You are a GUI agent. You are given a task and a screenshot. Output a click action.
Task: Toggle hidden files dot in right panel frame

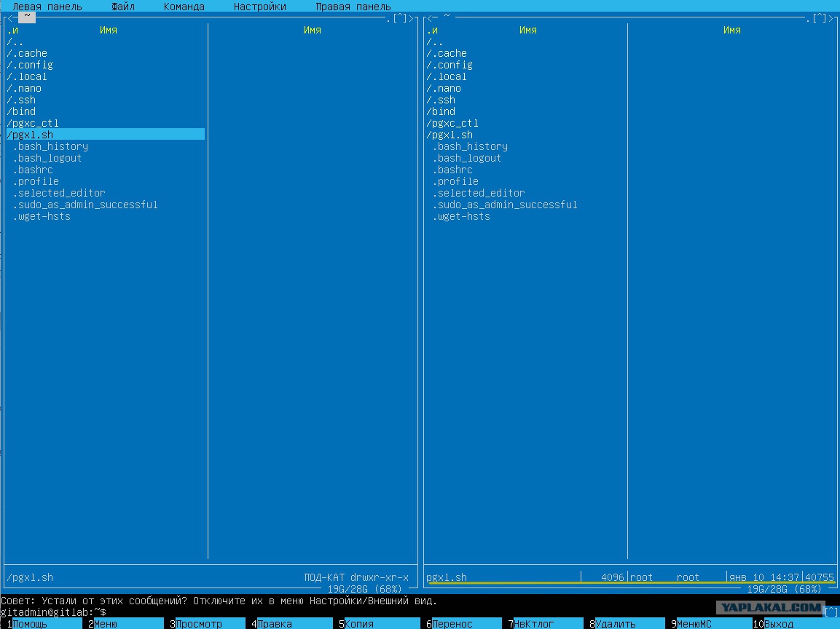(x=808, y=20)
